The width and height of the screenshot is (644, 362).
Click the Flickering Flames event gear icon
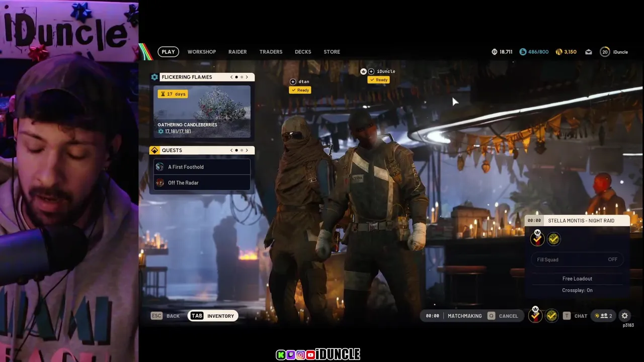[x=154, y=77]
